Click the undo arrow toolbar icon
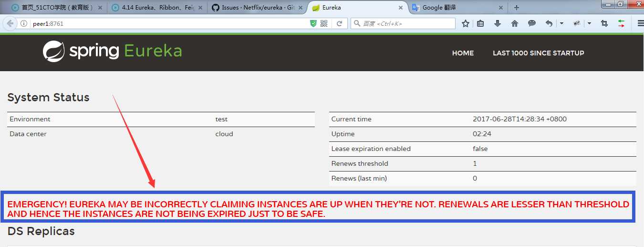The width and height of the screenshot is (644, 247). [549, 23]
